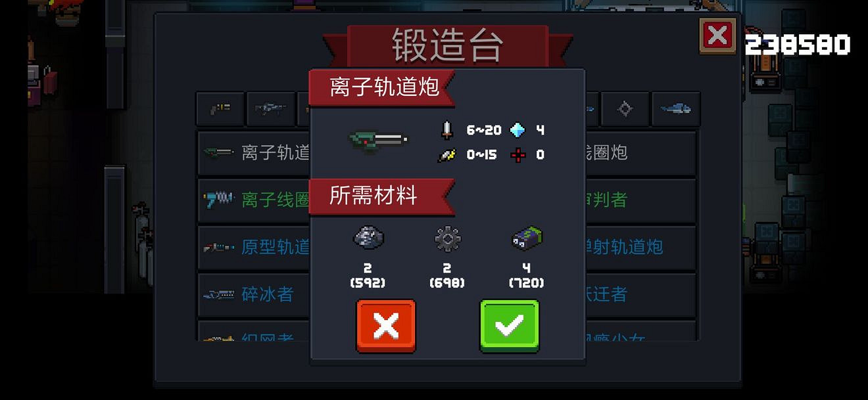
Task: Confirm forging with the green checkmark button
Action: pyautogui.click(x=510, y=326)
